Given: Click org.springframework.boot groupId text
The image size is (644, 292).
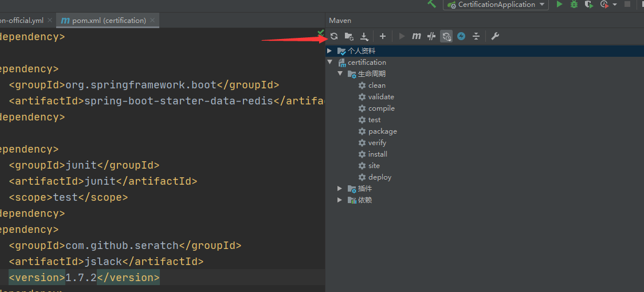Looking at the screenshot, I should [x=141, y=85].
